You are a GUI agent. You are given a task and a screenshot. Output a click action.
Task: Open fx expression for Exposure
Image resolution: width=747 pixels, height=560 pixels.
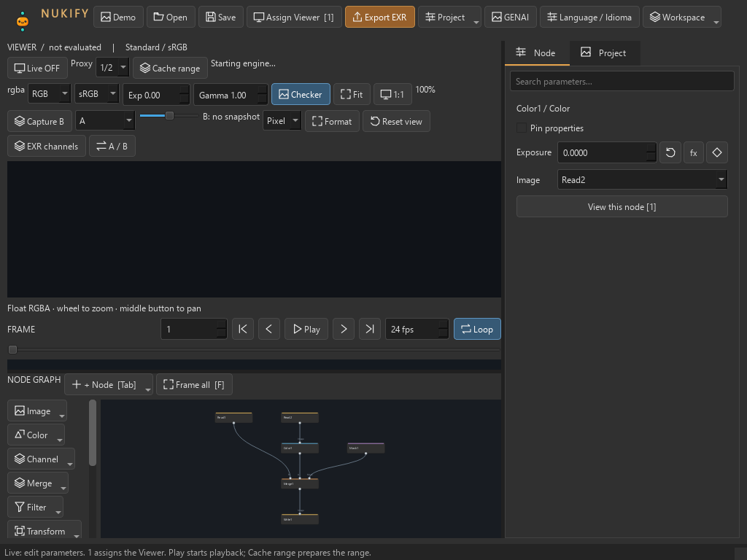point(694,152)
